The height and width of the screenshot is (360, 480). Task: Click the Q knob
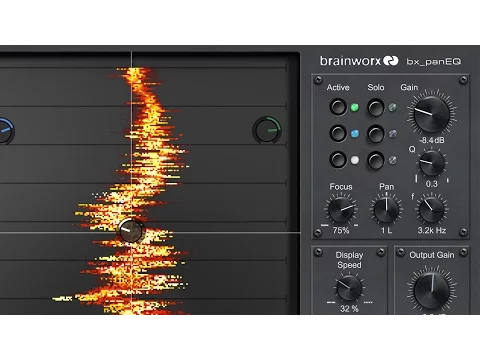[432, 163]
